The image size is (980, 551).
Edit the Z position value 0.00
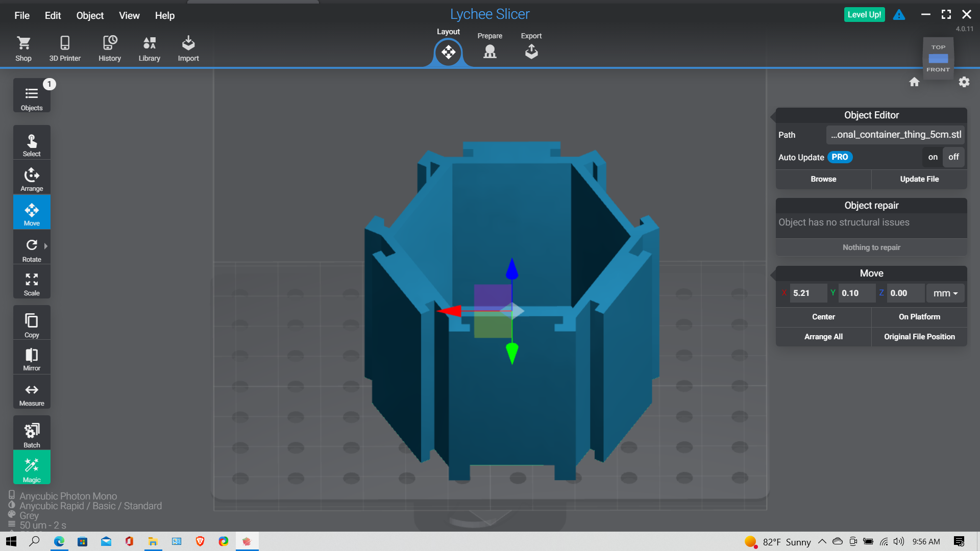point(906,293)
